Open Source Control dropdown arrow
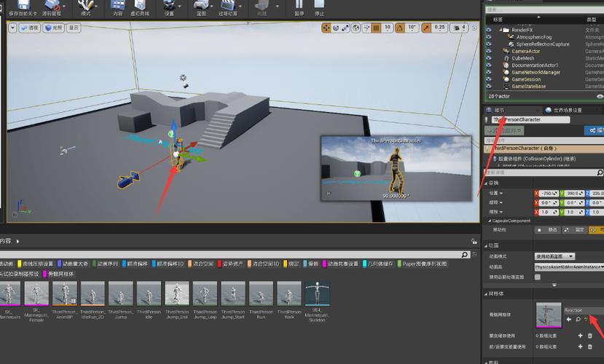 [64, 7]
